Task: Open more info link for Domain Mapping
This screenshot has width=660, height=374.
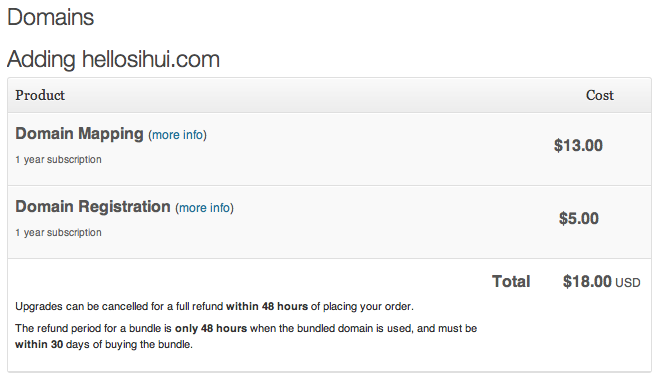Action: [178, 135]
